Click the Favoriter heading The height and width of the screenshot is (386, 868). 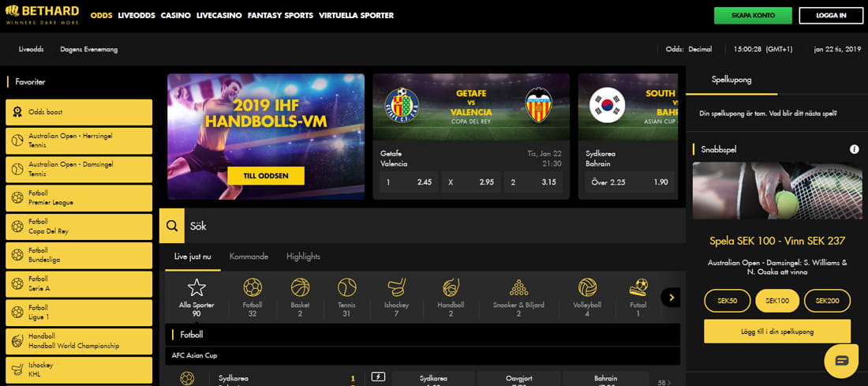tap(30, 82)
